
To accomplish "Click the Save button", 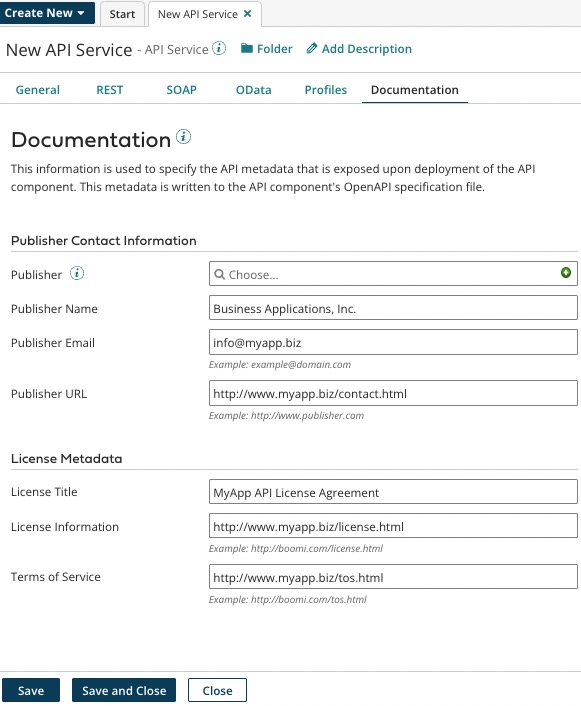I will (x=31, y=690).
